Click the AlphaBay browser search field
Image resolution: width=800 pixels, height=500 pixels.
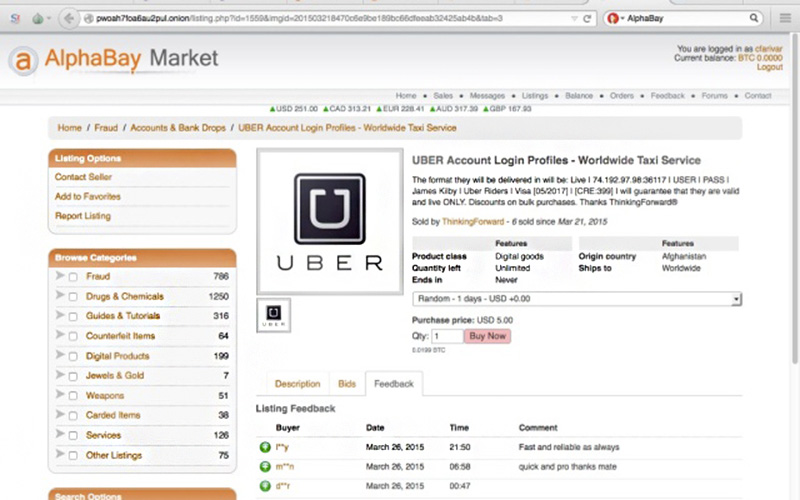click(686, 19)
